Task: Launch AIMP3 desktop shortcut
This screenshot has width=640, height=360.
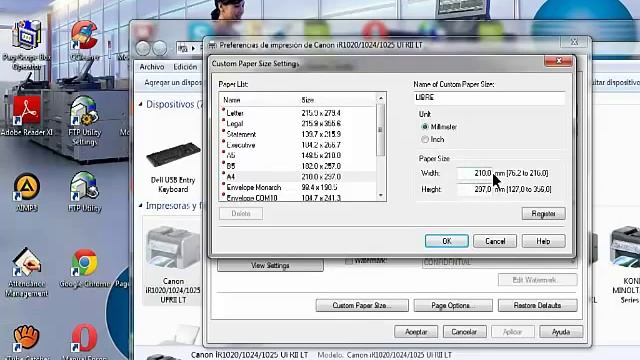Action: (x=27, y=192)
